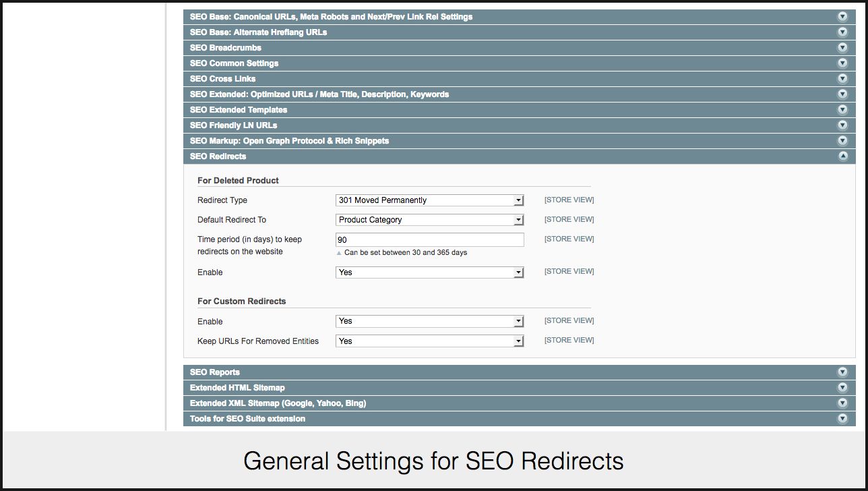Screen dimensions: 868x491
Task: Open Enable dropdown under For Custom Redirects
Action: (x=429, y=321)
